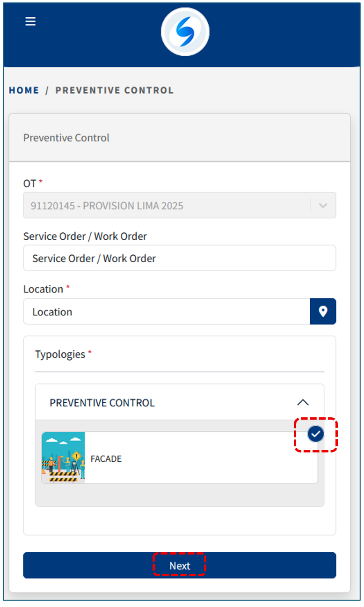364x607 pixels.
Task: Click the OT field label
Action: point(29,183)
